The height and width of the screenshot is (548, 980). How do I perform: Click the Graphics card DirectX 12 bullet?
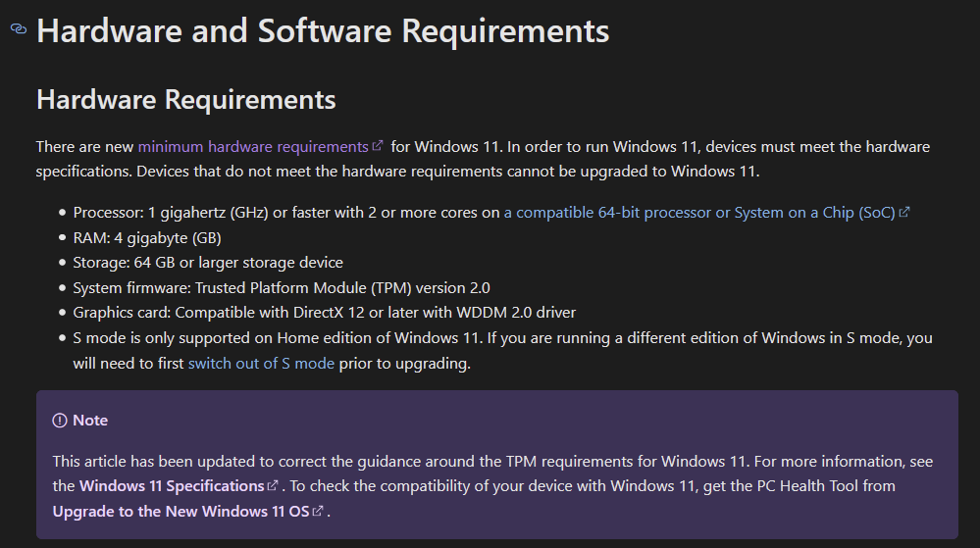[x=325, y=313]
